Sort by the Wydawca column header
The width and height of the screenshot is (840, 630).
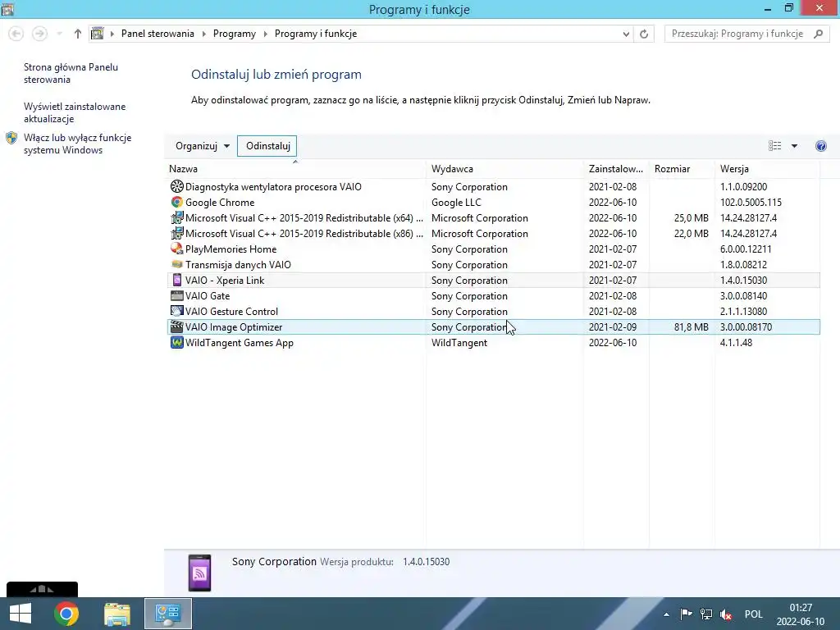[x=504, y=169]
